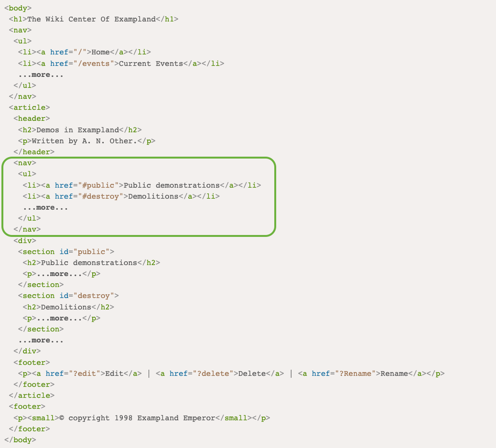
Task: Click the closing header tag
Action: 34,152
